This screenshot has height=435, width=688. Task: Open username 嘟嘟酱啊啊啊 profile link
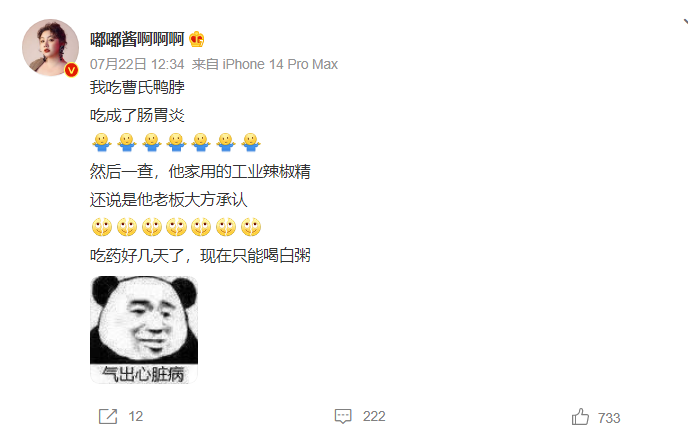pyautogui.click(x=137, y=40)
